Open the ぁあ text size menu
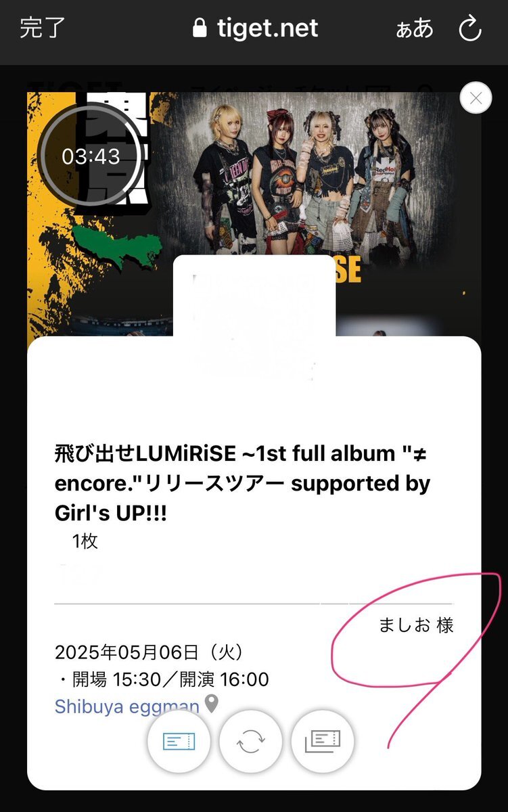The height and width of the screenshot is (812, 508). point(414,29)
